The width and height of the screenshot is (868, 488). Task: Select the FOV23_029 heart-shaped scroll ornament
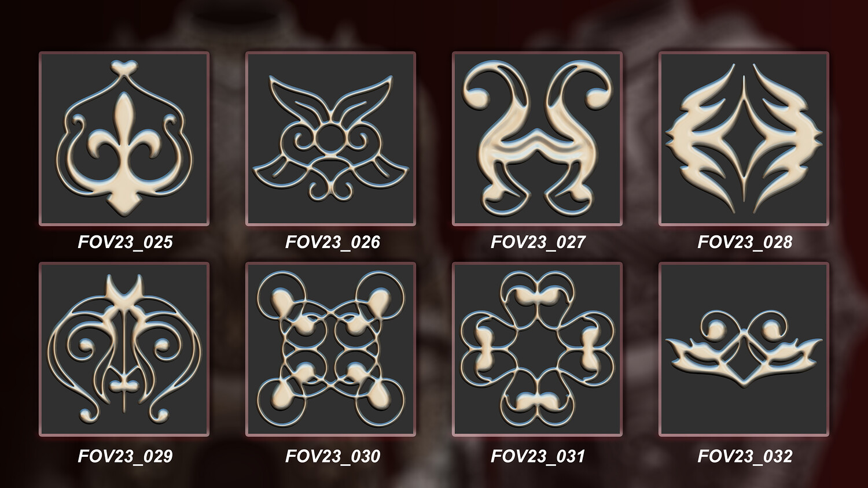(x=124, y=349)
